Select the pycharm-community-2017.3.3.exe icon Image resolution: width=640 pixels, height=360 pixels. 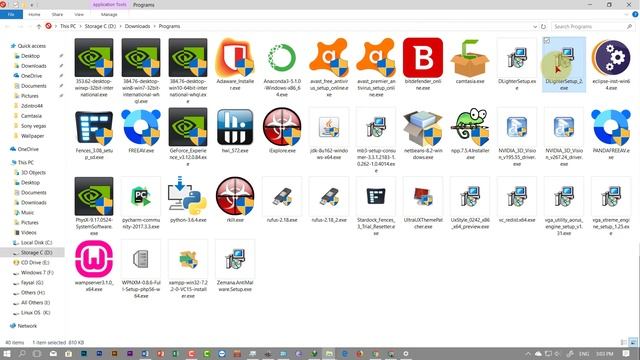click(x=141, y=196)
